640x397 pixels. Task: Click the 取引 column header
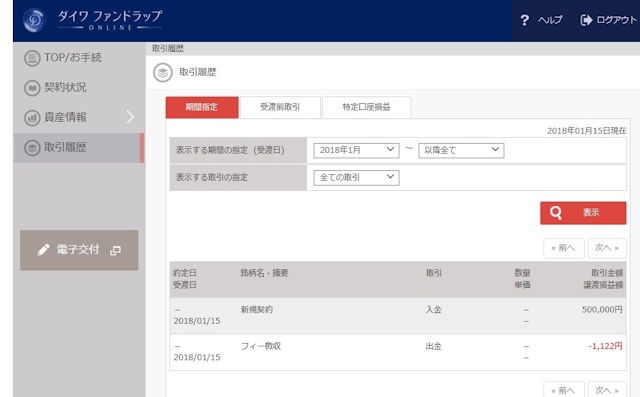pos(433,273)
